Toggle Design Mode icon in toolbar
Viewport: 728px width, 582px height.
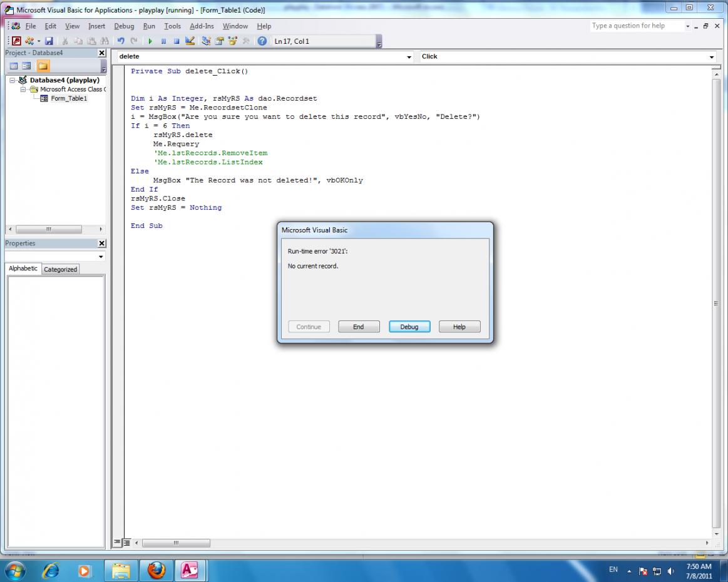click(x=190, y=41)
